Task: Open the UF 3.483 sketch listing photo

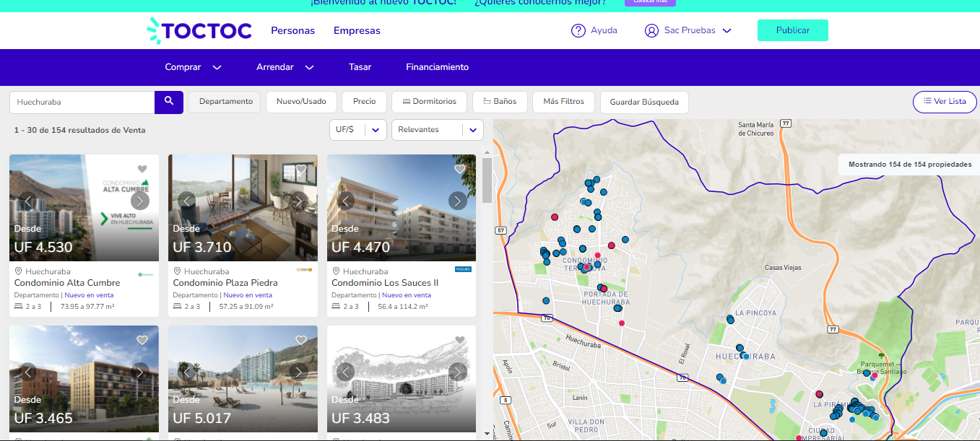Action: tap(402, 379)
